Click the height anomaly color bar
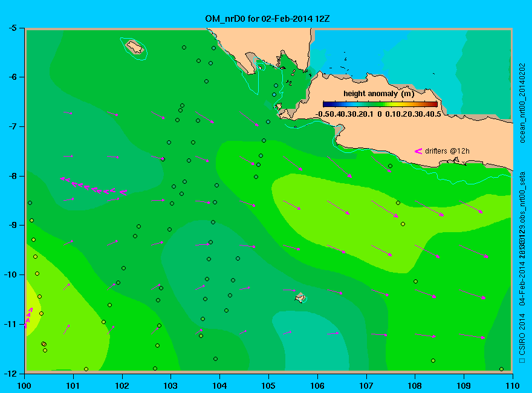532x393 pixels. [380, 104]
